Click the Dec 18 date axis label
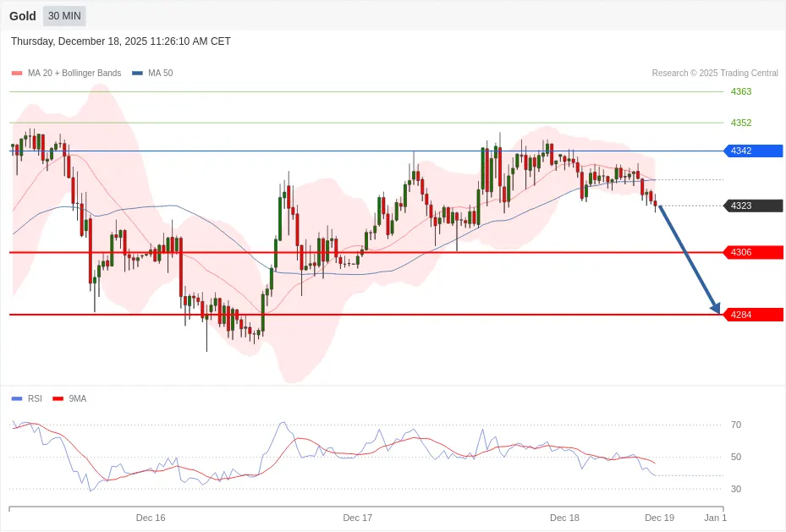The width and height of the screenshot is (786, 532). pos(564,518)
